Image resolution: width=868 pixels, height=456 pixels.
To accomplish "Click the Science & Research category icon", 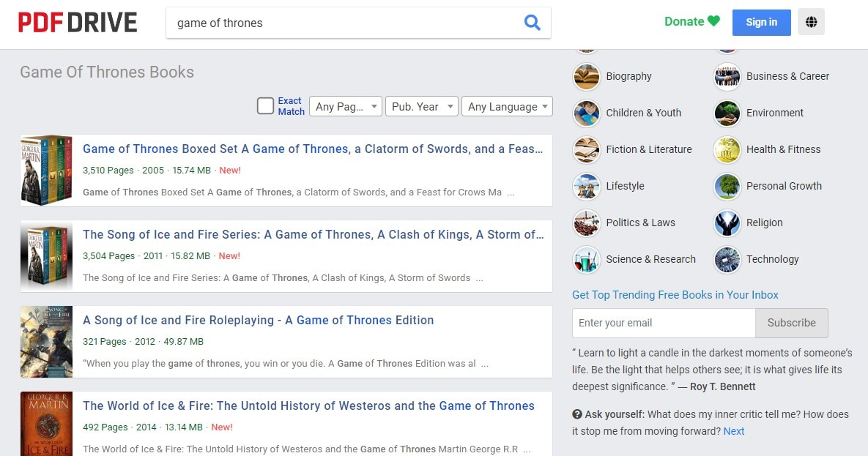I will (x=587, y=259).
